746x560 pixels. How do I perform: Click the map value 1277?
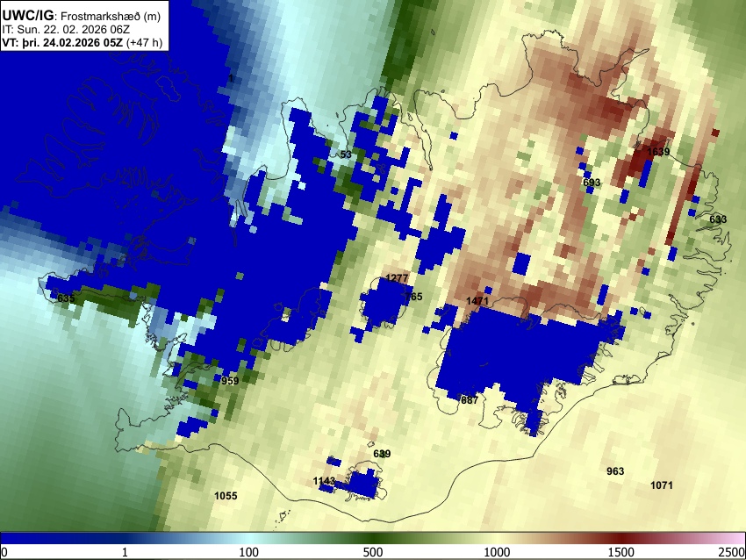click(x=397, y=278)
